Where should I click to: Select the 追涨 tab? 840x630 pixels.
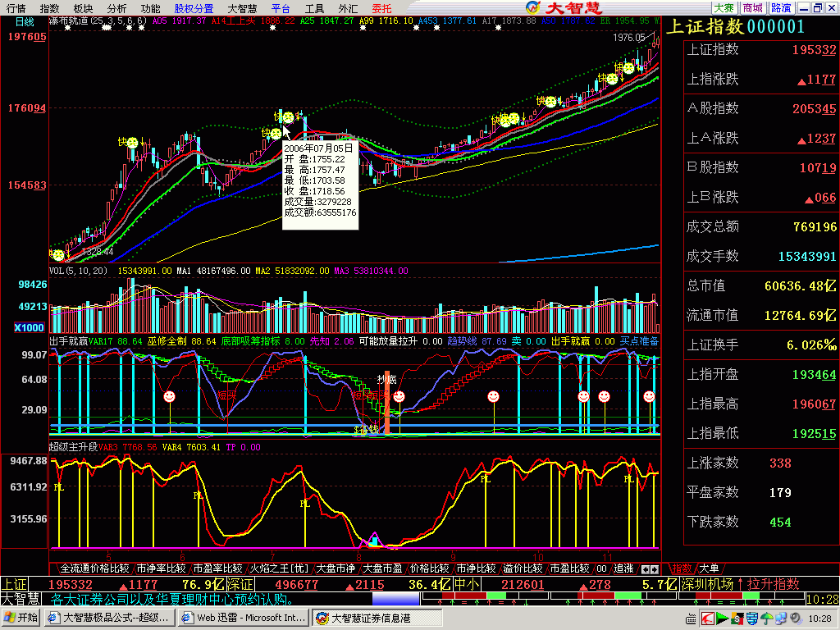pos(623,568)
